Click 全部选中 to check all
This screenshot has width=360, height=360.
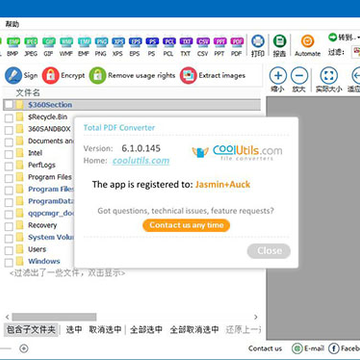click(146, 330)
